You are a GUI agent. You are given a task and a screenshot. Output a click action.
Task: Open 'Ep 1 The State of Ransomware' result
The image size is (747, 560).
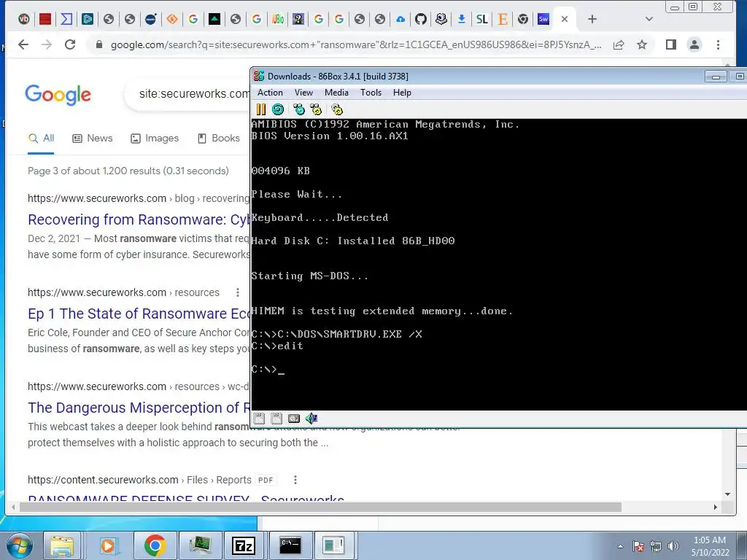tap(139, 314)
